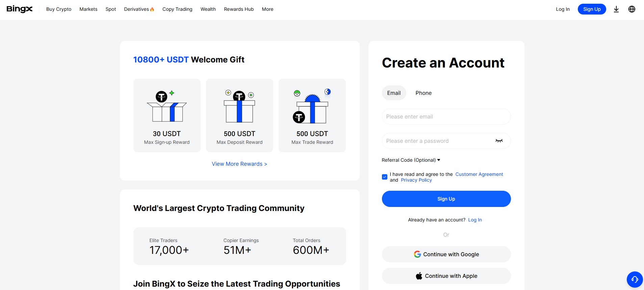Screen dimensions: 644x290
Task: Select the Email tab
Action: point(394,93)
